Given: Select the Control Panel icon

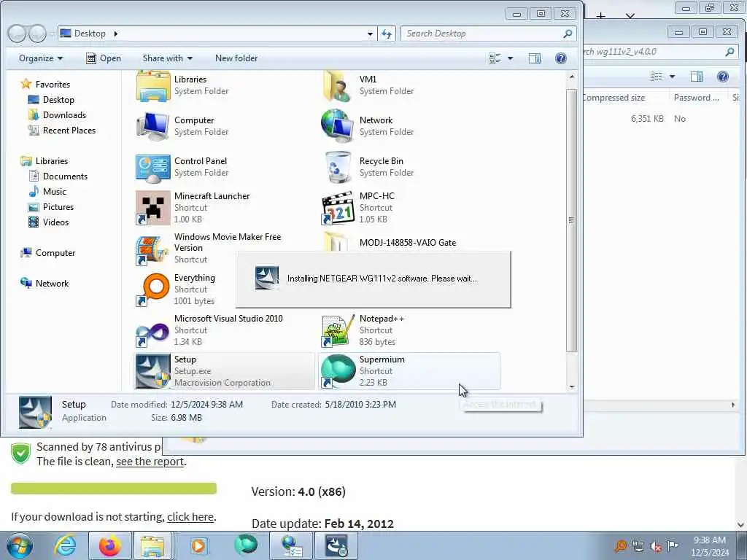Looking at the screenshot, I should [x=153, y=168].
